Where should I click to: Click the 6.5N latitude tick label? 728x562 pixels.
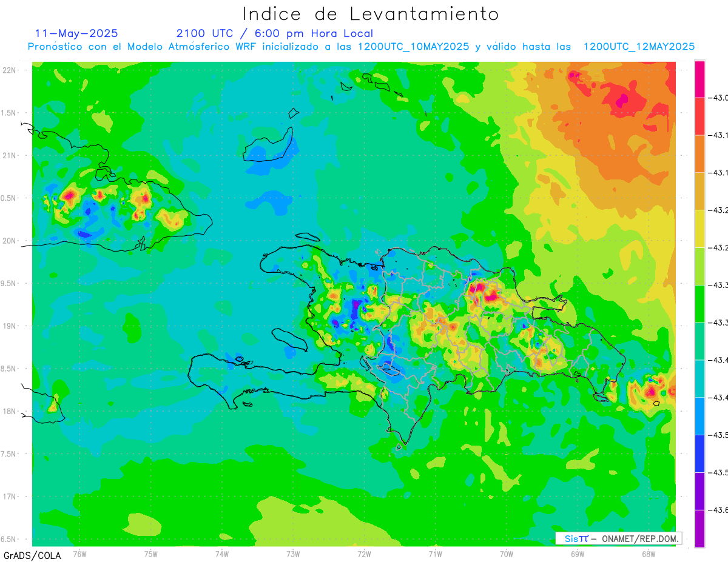9,539
